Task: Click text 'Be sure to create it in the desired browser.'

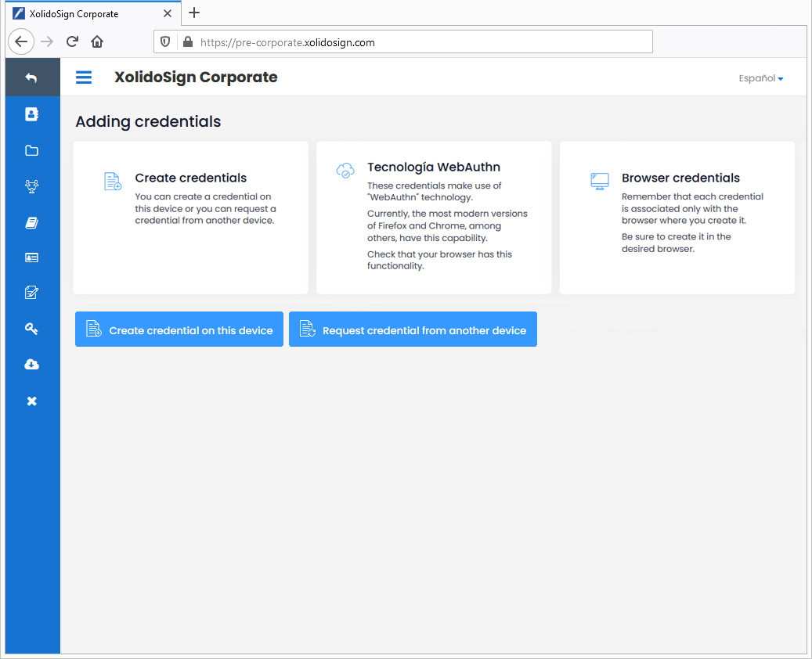Action: [x=676, y=243]
